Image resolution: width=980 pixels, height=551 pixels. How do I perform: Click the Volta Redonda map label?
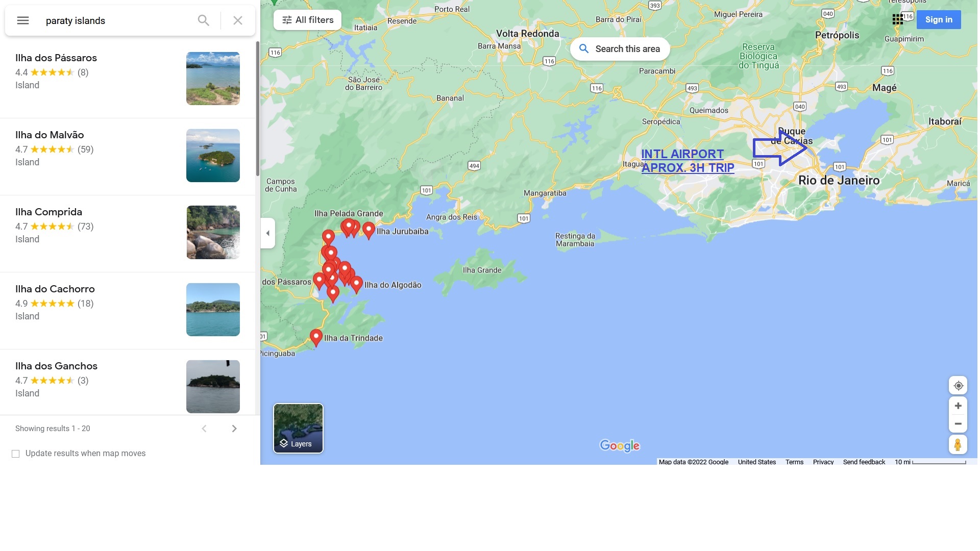point(527,34)
